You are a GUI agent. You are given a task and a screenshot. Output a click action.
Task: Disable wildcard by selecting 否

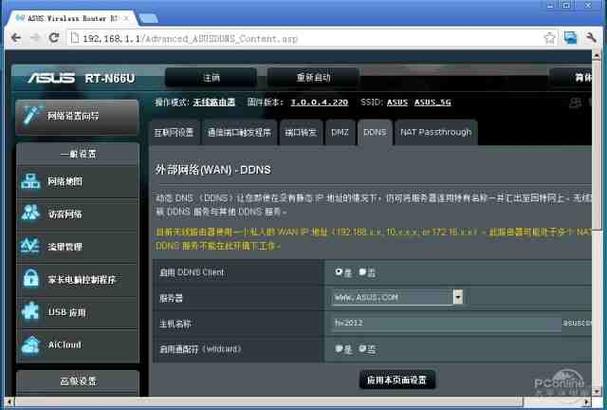click(362, 349)
